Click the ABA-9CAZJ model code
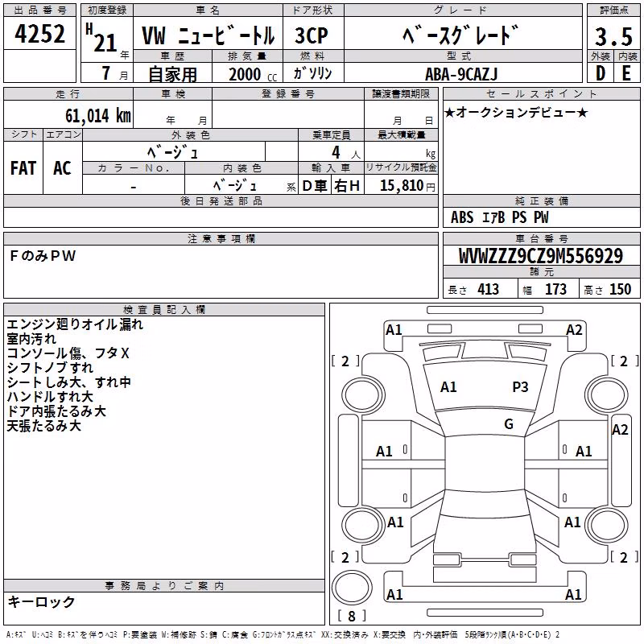The image size is (644, 644). (x=461, y=74)
